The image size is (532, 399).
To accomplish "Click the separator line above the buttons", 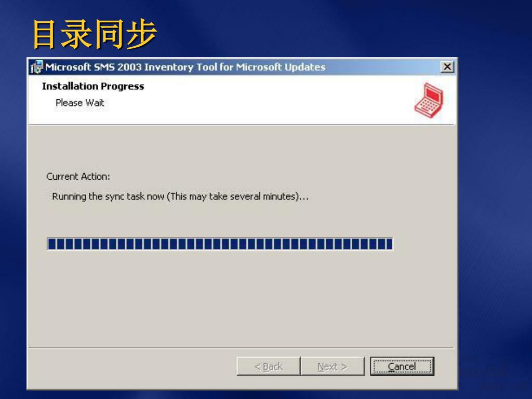I will tap(241, 348).
